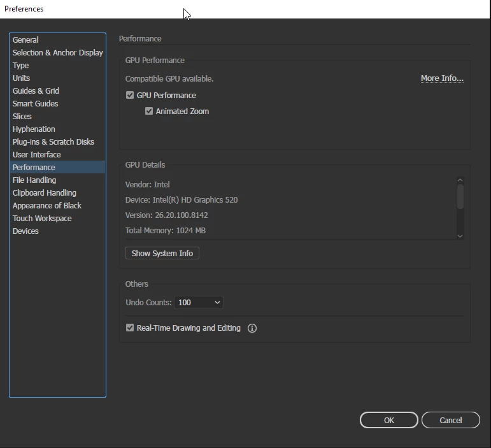Confirm preferences with OK button
The image size is (491, 448).
pos(389,420)
